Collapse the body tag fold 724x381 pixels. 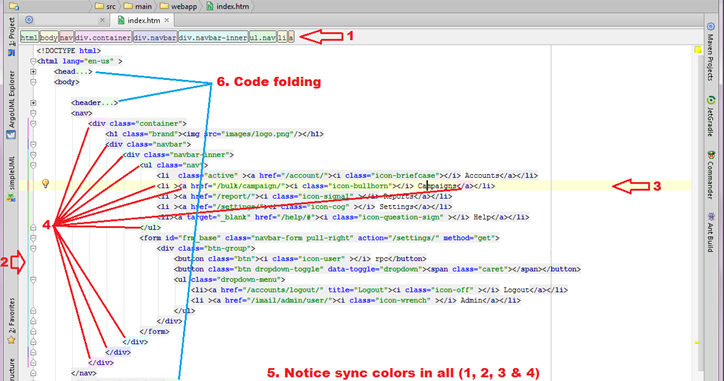(33, 82)
